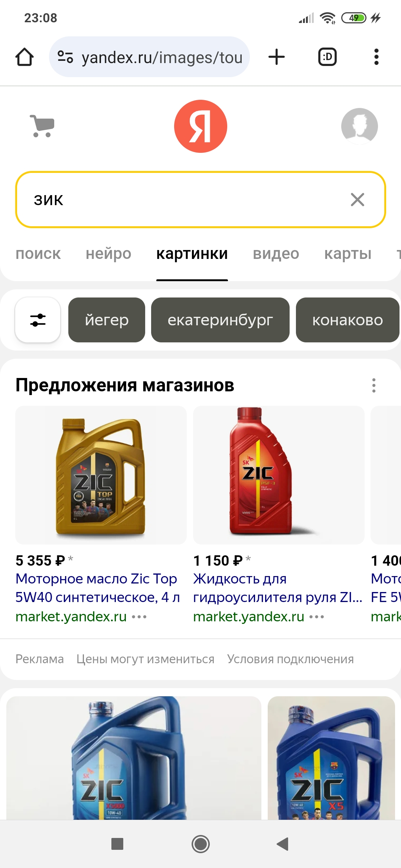Tap the search field containing зик

click(x=200, y=200)
